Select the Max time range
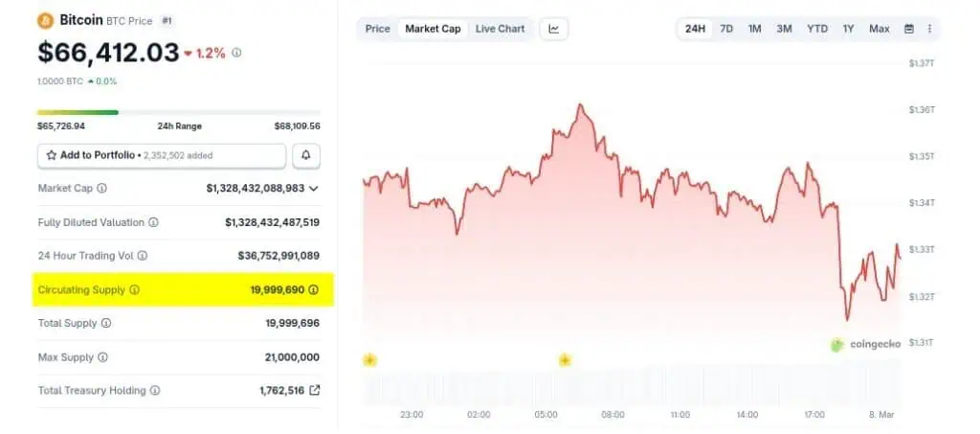 tap(880, 29)
